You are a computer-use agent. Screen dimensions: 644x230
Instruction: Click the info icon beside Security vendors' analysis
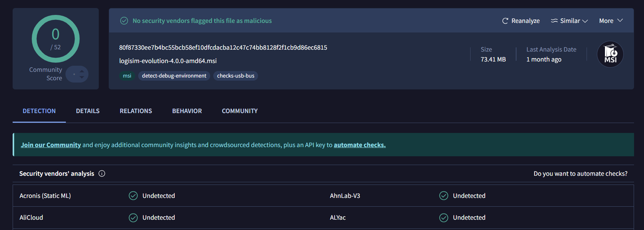pos(102,173)
